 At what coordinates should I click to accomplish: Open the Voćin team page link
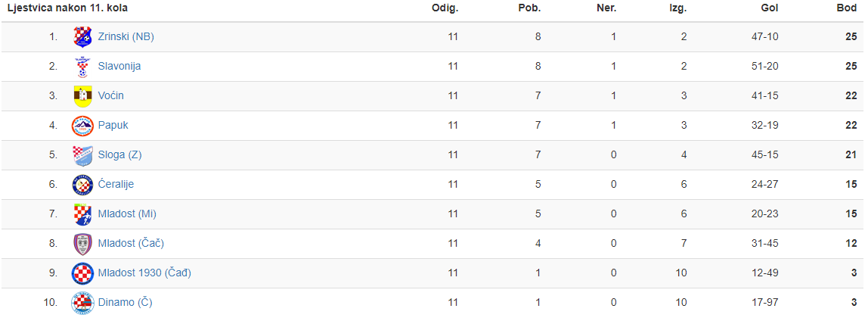(110, 95)
